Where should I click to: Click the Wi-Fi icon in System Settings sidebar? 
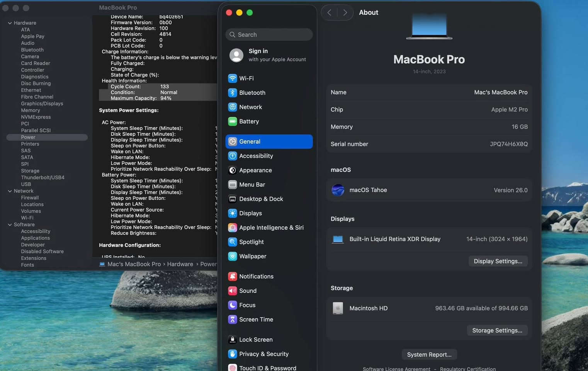(232, 78)
